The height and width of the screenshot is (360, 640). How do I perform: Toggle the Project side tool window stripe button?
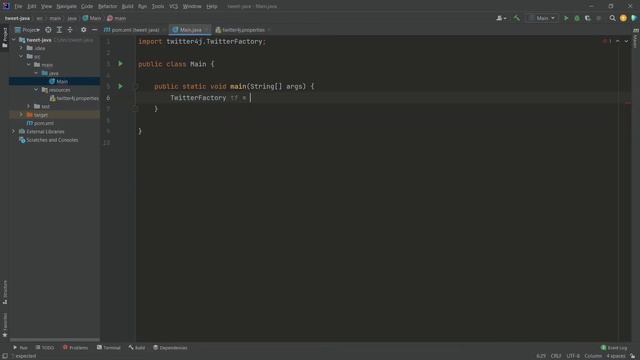(x=5, y=37)
